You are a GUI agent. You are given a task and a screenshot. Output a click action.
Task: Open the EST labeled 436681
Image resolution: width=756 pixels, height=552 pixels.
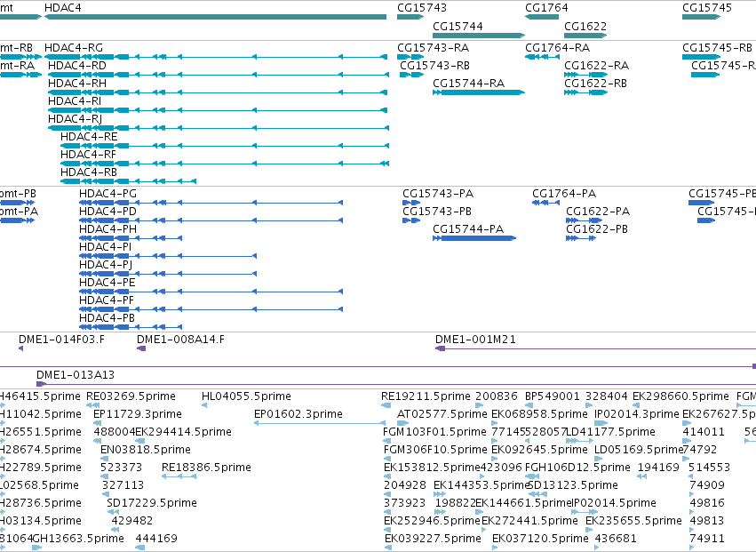[x=597, y=548]
